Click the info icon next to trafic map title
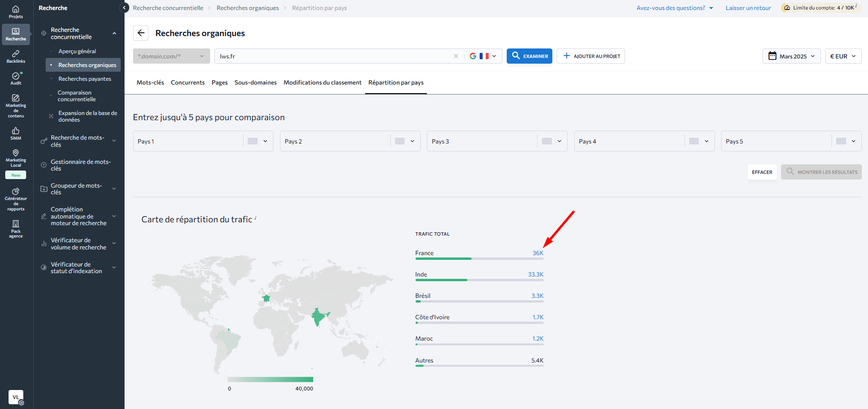Screen dimensions: 868x409 click(x=255, y=218)
